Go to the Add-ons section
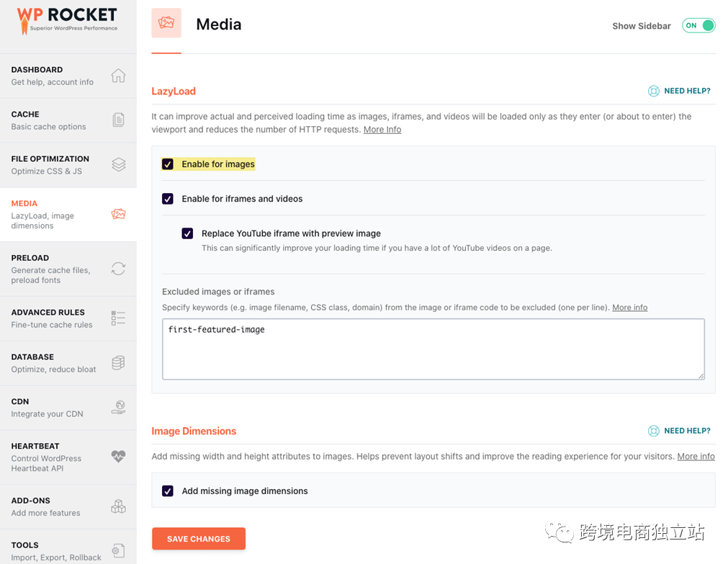The width and height of the screenshot is (728, 564). coord(68,507)
